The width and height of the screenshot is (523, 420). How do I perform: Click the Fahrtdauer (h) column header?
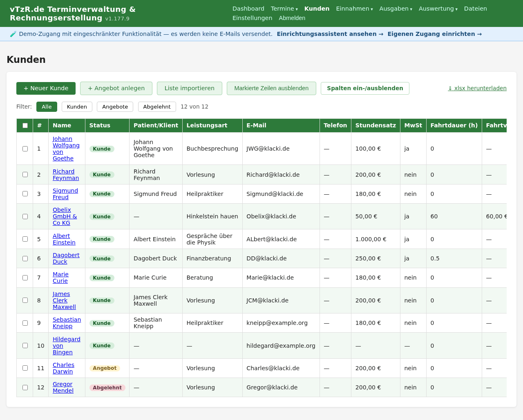[x=454, y=125]
